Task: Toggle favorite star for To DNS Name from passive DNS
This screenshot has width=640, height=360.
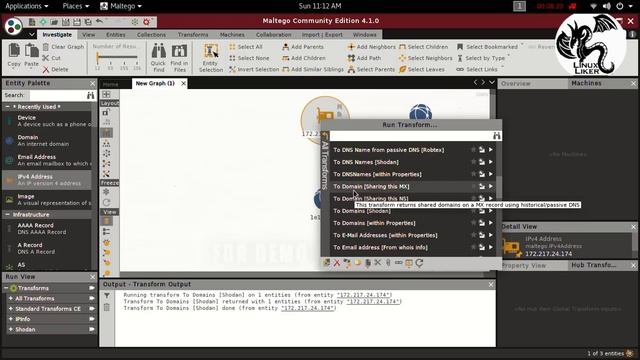Action: 473,150
